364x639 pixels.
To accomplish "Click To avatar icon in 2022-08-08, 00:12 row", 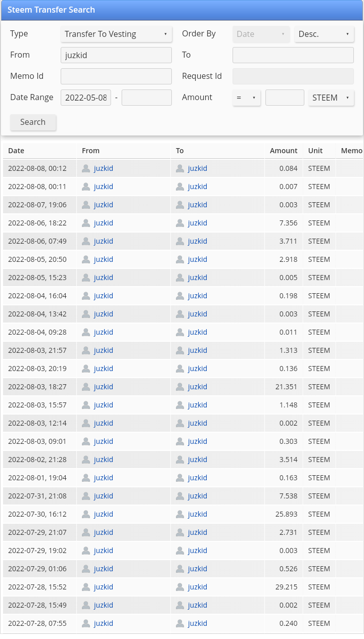I will pyautogui.click(x=180, y=168).
